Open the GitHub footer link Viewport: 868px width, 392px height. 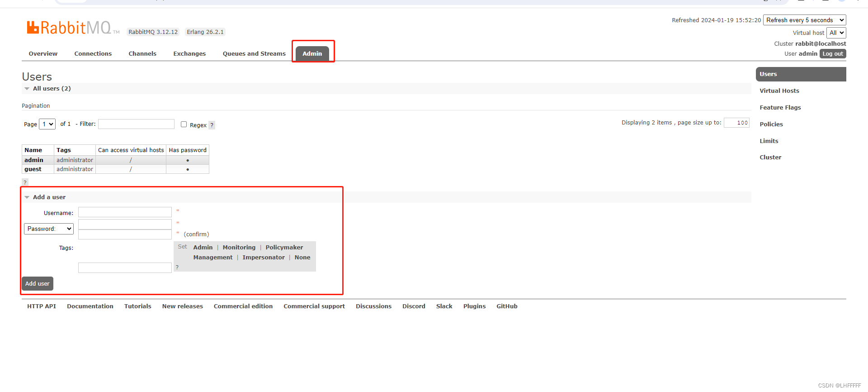pyautogui.click(x=507, y=306)
